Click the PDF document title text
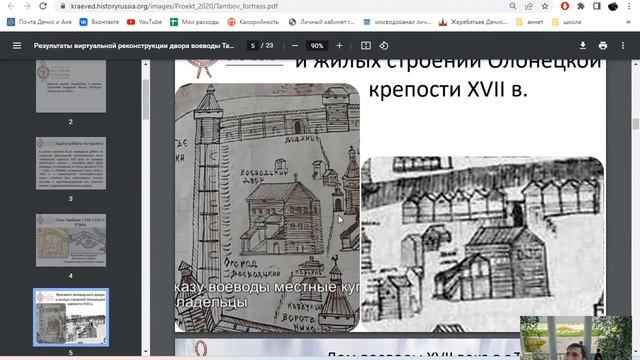Screen dimensions: 640x360 click(134, 46)
